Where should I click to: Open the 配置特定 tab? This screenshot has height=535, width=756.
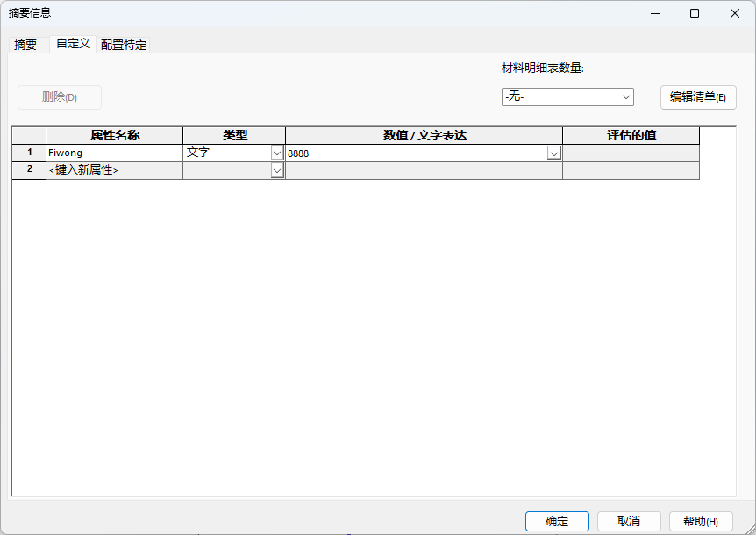[x=124, y=45]
